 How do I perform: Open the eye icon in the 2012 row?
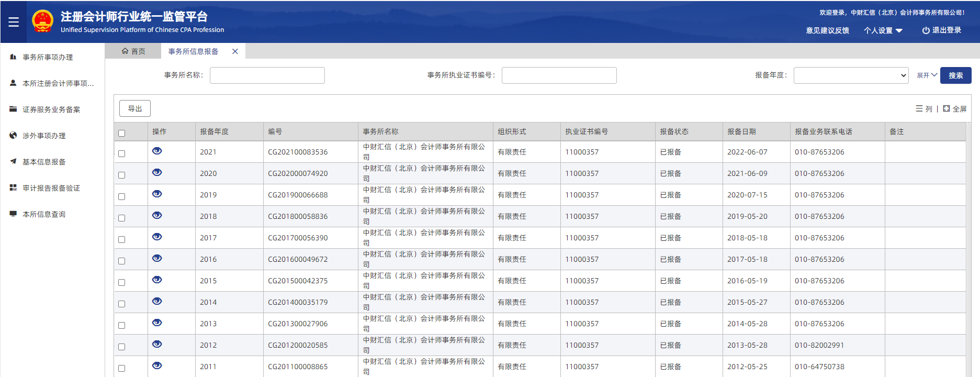tap(157, 344)
